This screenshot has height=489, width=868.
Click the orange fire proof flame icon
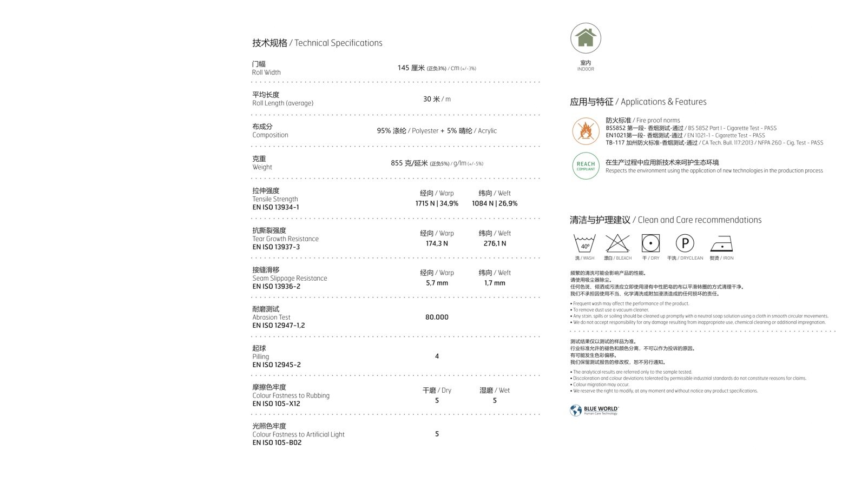[x=586, y=131]
